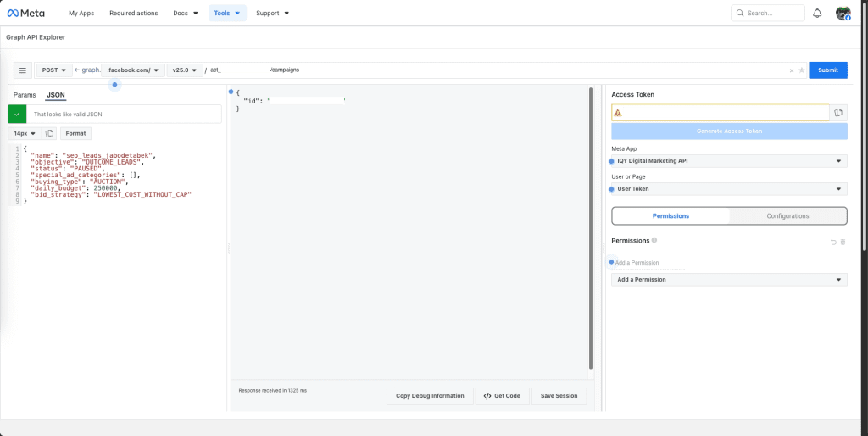
Task: Switch to the Params tab
Action: [25, 95]
